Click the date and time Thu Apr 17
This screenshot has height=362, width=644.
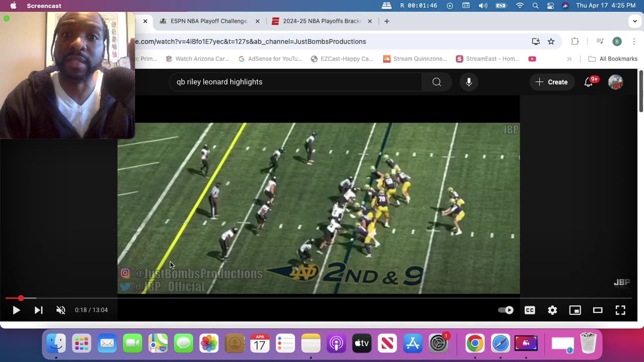pyautogui.click(x=606, y=6)
